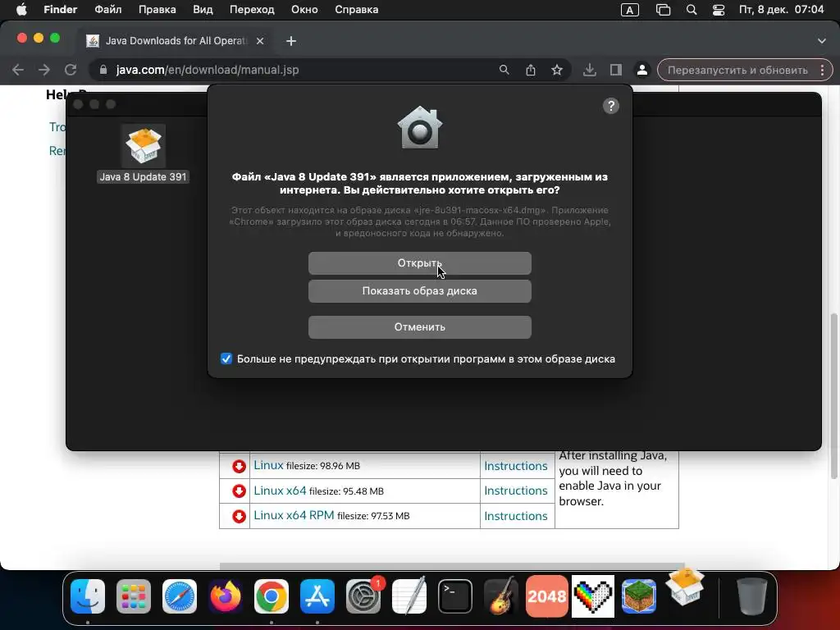Go forward in Chrome history
The width and height of the screenshot is (840, 630).
tap(44, 70)
